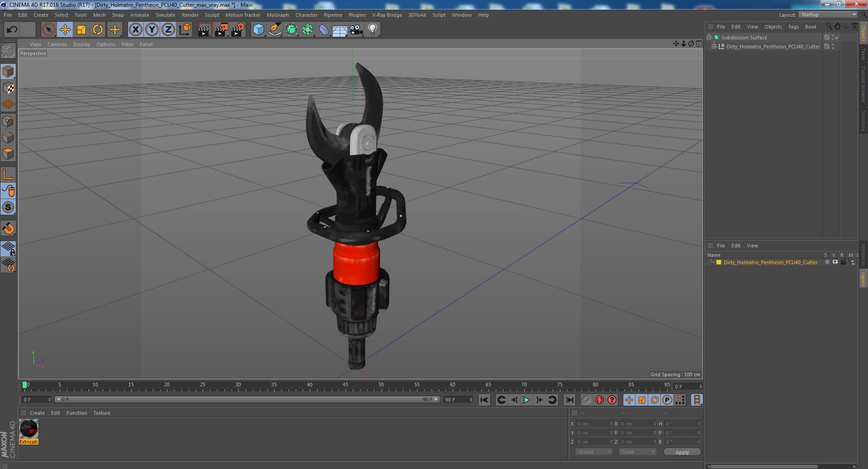This screenshot has width=868, height=469.
Task: Collapse the Subdivision Surface tree item
Action: pyautogui.click(x=709, y=38)
